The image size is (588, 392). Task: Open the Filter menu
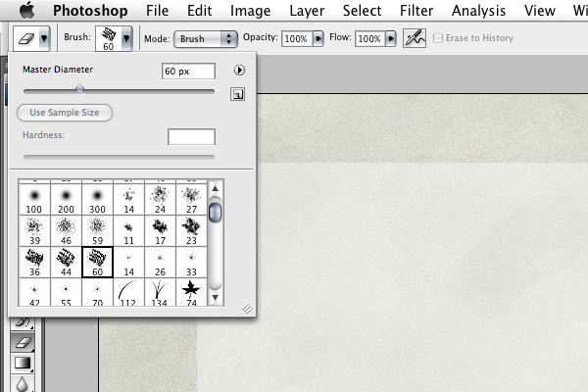(x=416, y=11)
